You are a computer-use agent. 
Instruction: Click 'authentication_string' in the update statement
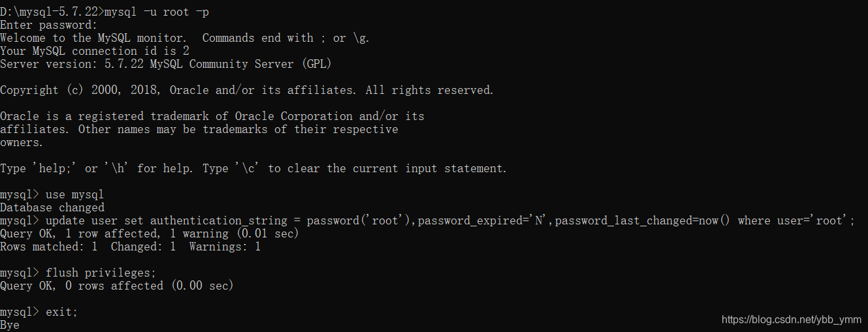point(219,220)
